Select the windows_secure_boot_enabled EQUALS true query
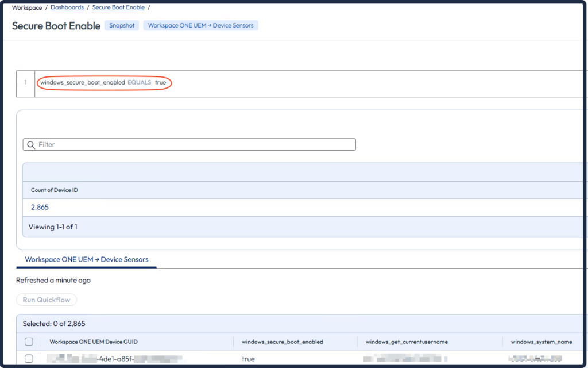The width and height of the screenshot is (588, 368). click(103, 82)
